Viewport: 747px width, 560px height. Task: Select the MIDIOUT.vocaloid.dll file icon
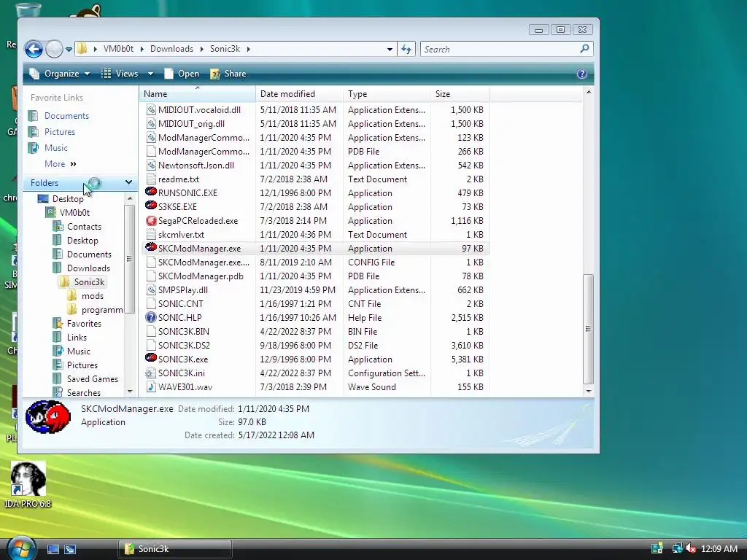tap(151, 109)
